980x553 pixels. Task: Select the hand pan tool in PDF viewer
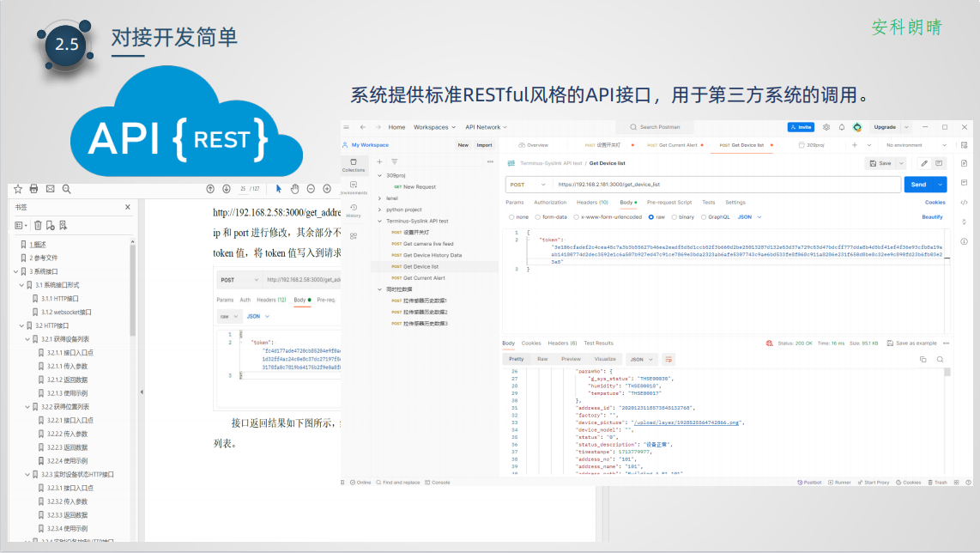294,189
